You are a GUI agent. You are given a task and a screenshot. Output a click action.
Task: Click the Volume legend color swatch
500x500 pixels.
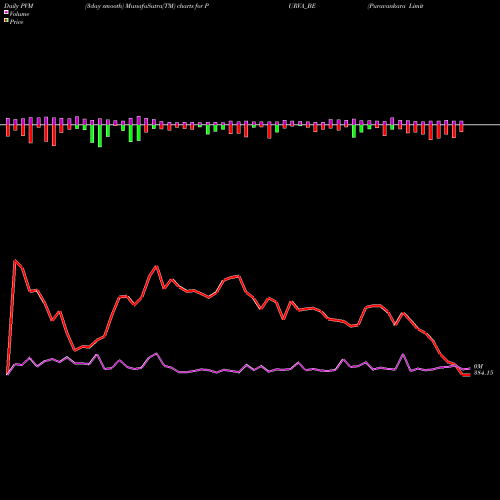pyautogui.click(x=6, y=13)
